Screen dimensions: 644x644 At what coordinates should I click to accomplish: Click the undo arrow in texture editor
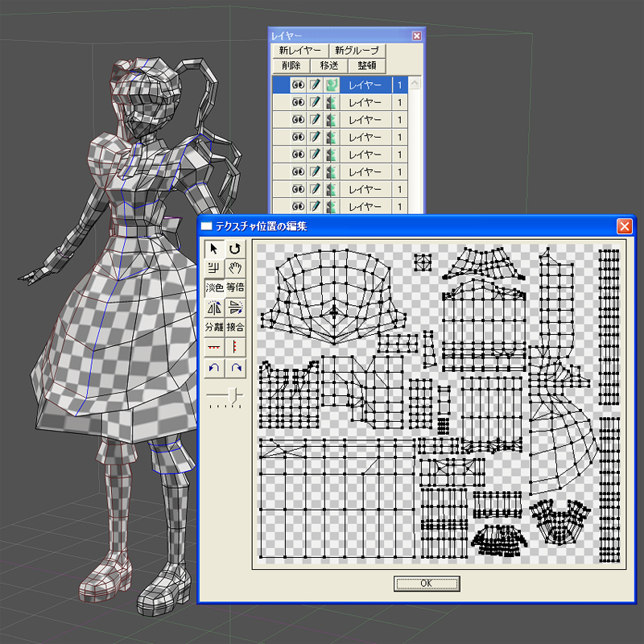[x=214, y=367]
